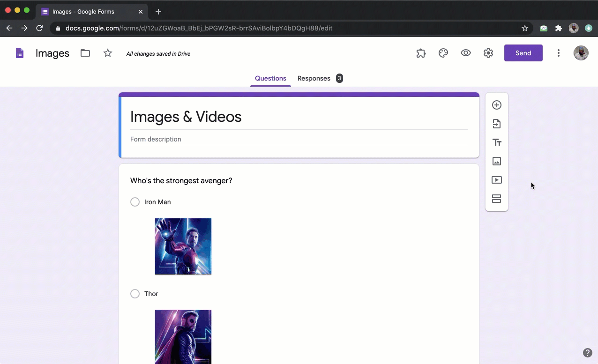Open the Move to folder icon
This screenshot has height=364, width=598.
(85, 53)
